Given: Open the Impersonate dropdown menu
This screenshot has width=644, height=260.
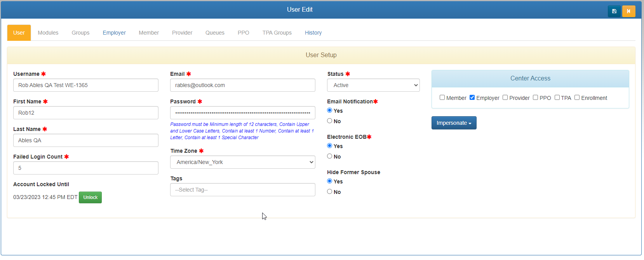Looking at the screenshot, I should (x=454, y=123).
